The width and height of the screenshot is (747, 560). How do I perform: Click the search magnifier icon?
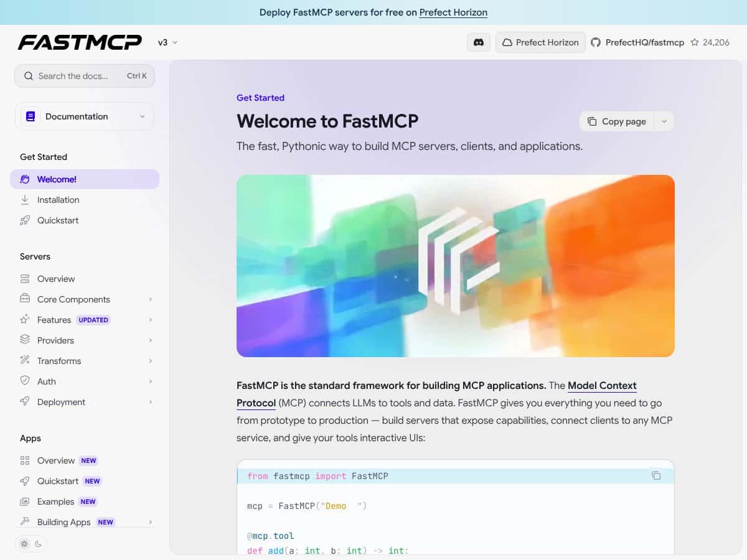point(29,75)
